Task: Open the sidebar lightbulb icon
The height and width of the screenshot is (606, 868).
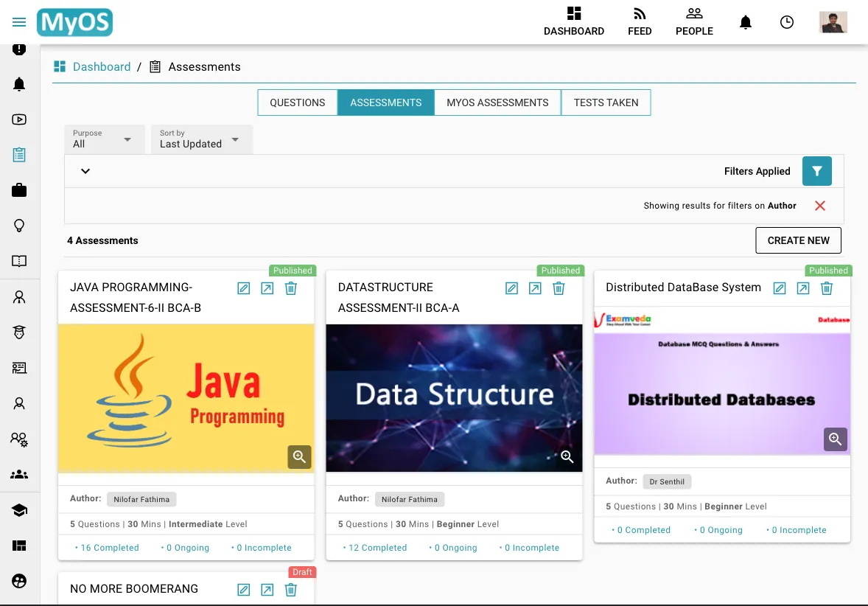Action: pos(19,226)
